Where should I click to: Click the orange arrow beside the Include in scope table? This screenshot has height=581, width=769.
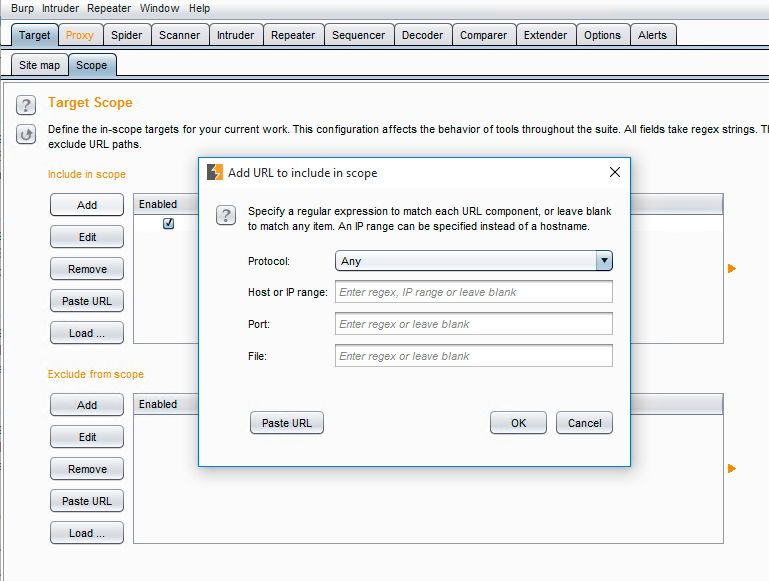pos(732,269)
